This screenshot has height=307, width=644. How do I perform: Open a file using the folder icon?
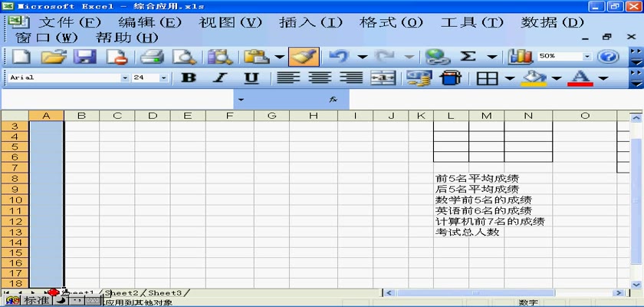tap(53, 57)
